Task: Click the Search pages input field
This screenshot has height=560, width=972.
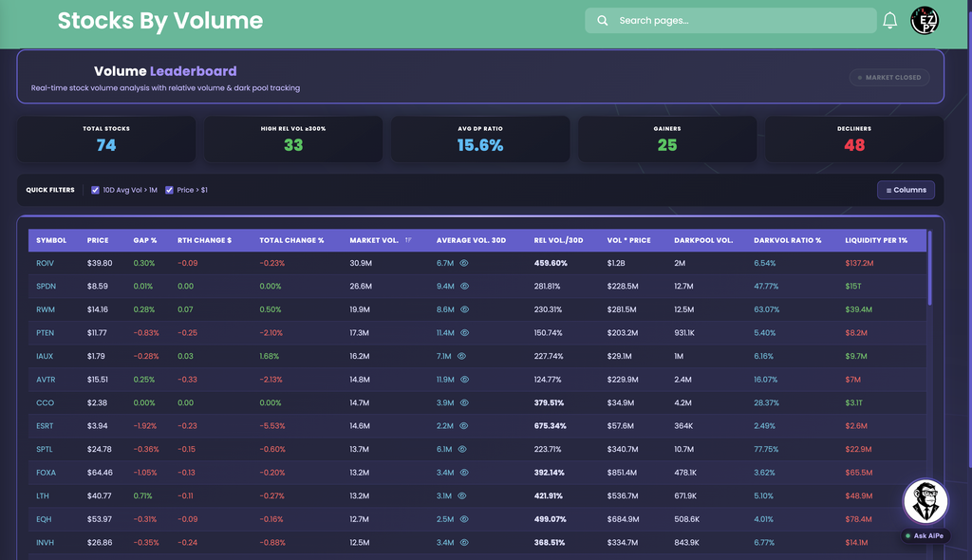Action: [730, 21]
